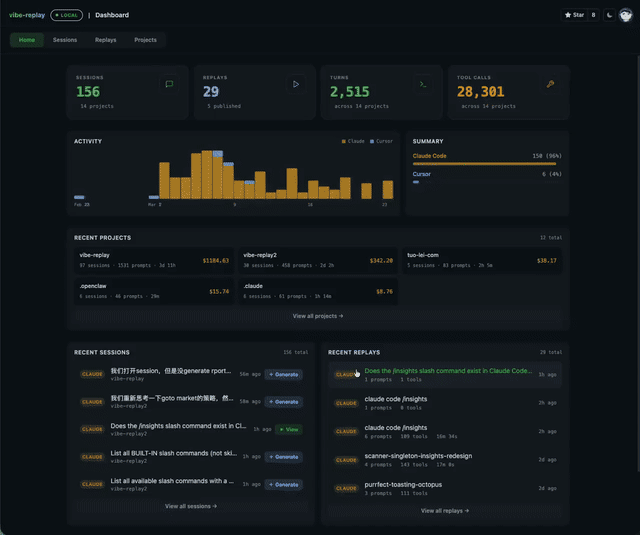Click the Claude Code progress bar
This screenshot has width=640, height=535.
click(x=484, y=164)
